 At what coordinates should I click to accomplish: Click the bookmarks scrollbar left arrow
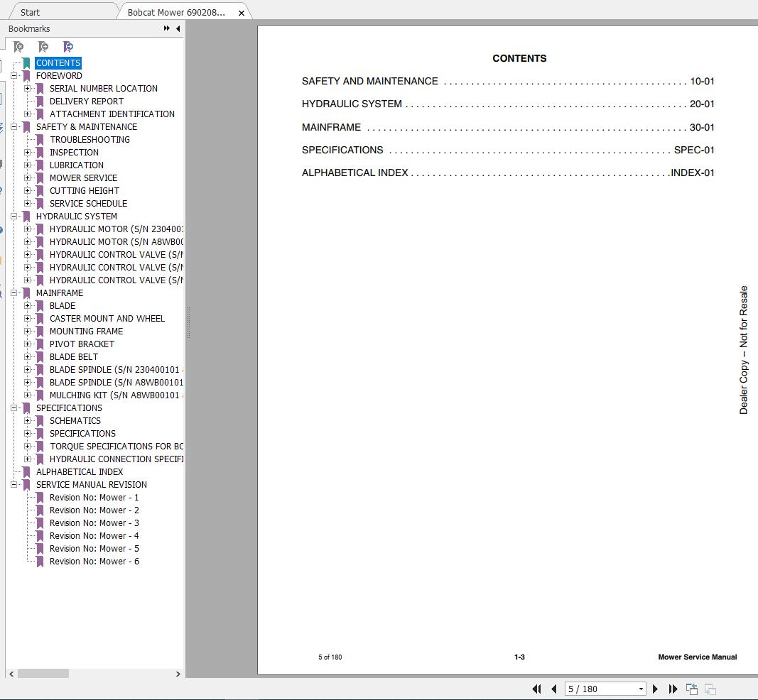pyautogui.click(x=11, y=674)
